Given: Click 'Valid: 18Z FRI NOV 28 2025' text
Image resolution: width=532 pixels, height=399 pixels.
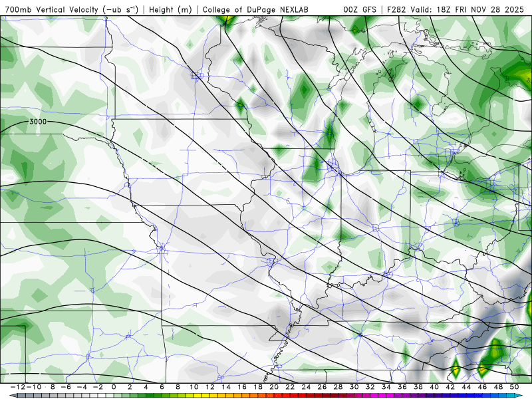Looking at the screenshot, I should point(467,10).
